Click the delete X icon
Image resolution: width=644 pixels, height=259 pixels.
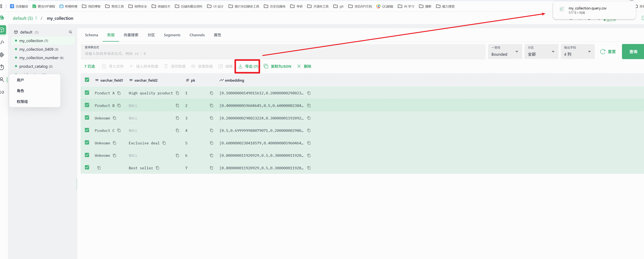click(299, 66)
